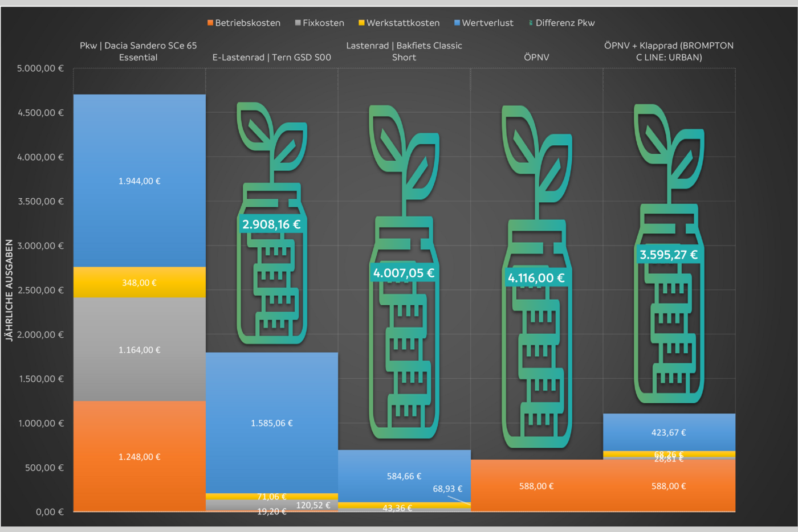Select the Werkstattkosten legend label
Image resolution: width=798 pixels, height=532 pixels.
[x=403, y=23]
